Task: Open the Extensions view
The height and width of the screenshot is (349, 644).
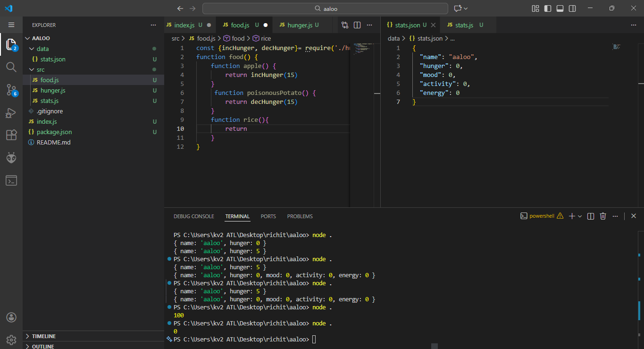Action: [11, 135]
